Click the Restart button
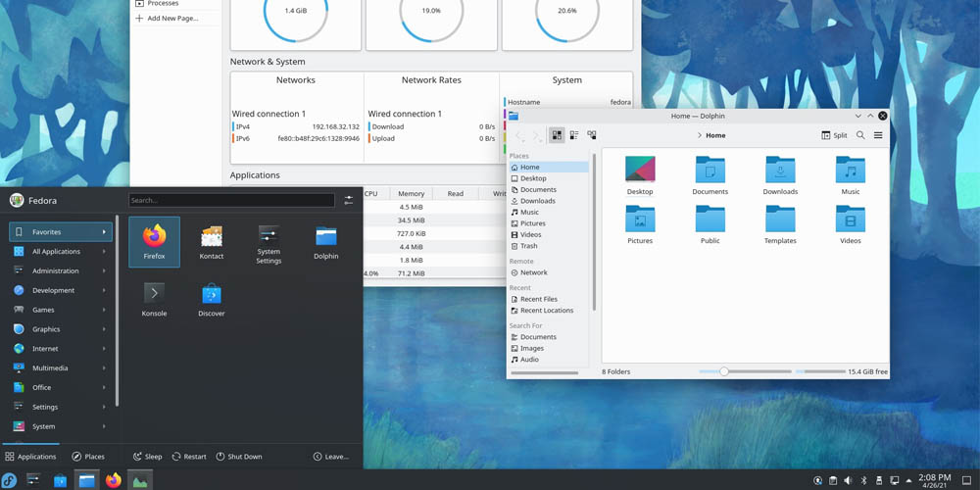The height and width of the screenshot is (490, 980). click(189, 457)
